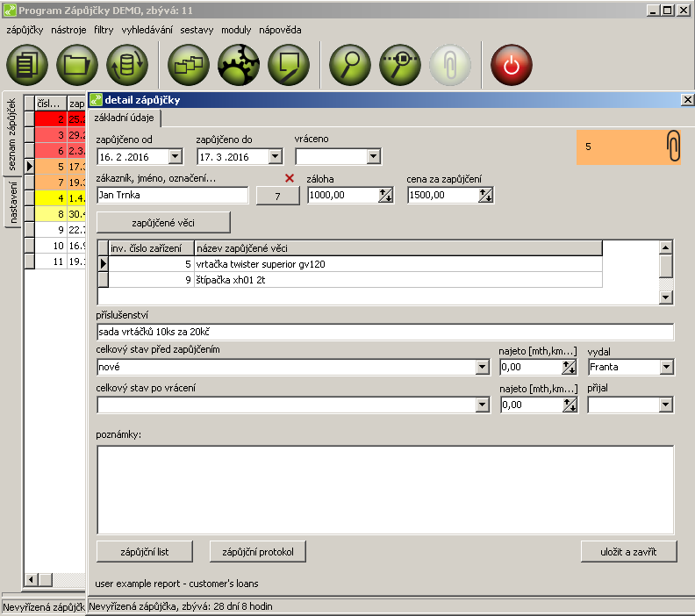Open the nápověda menu
This screenshot has height=616, width=695.
[x=280, y=30]
